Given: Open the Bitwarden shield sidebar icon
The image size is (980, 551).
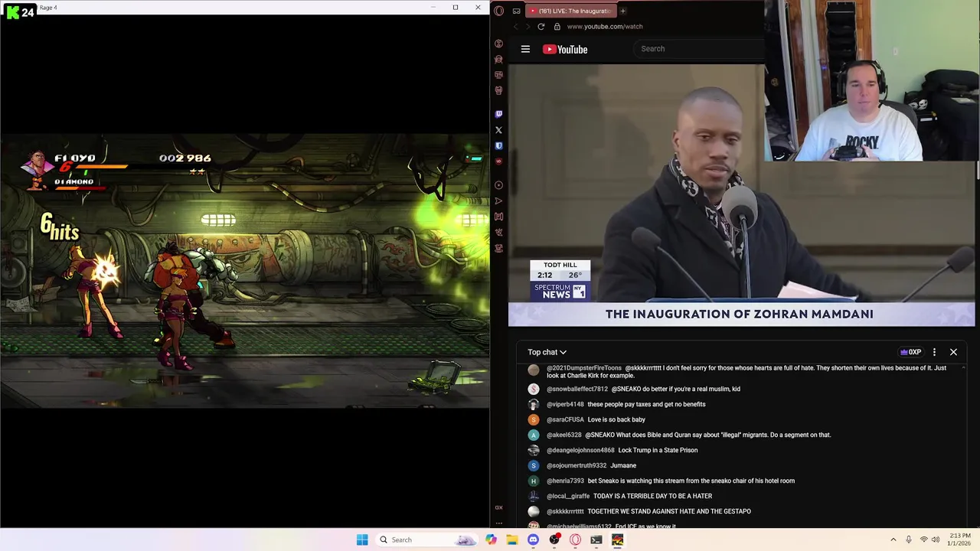Looking at the screenshot, I should (498, 145).
